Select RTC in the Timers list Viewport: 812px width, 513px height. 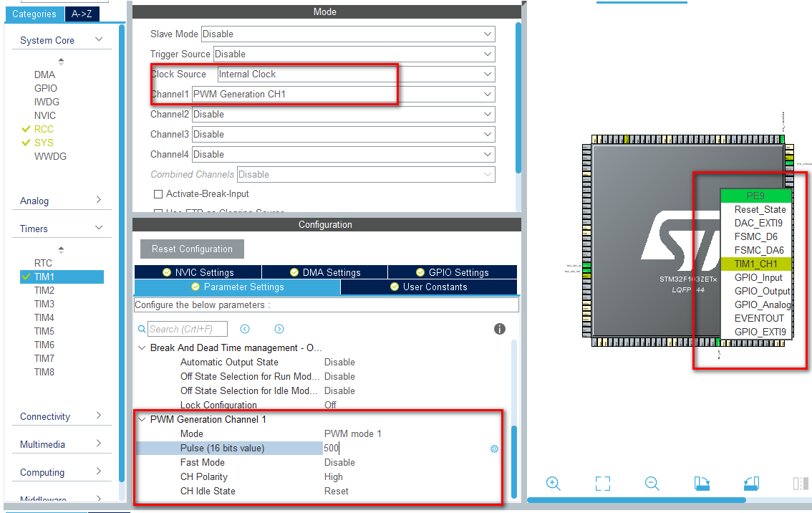click(x=43, y=263)
